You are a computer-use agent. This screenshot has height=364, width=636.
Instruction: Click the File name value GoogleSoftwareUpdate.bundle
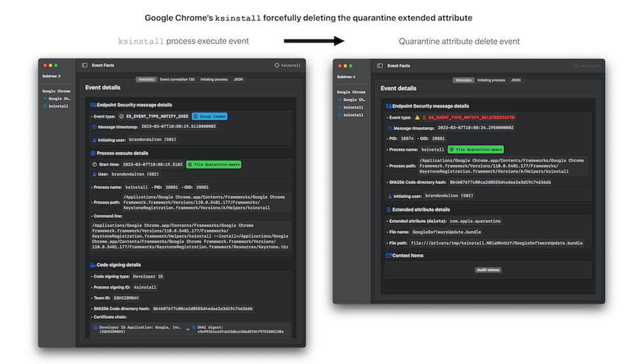446,233
